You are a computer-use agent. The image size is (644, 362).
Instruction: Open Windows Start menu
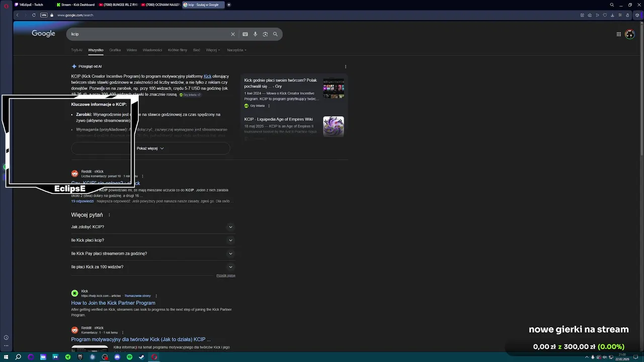(x=6, y=357)
